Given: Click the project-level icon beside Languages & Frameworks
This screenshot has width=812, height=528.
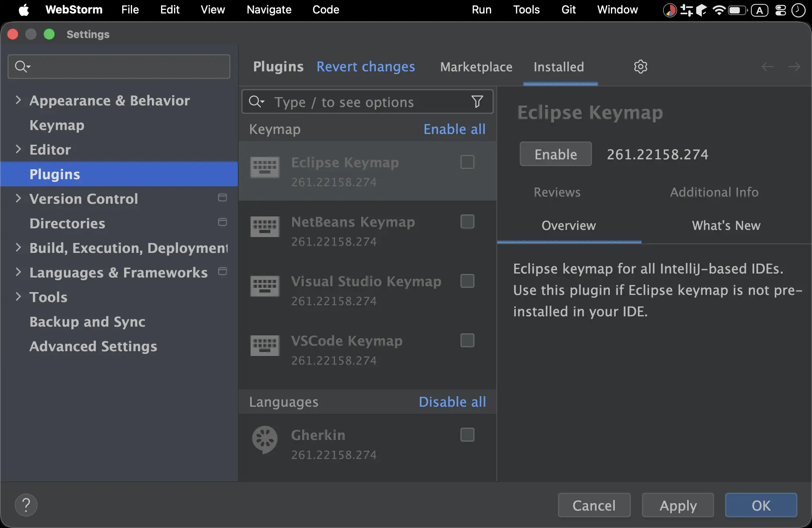Looking at the screenshot, I should pyautogui.click(x=222, y=271).
